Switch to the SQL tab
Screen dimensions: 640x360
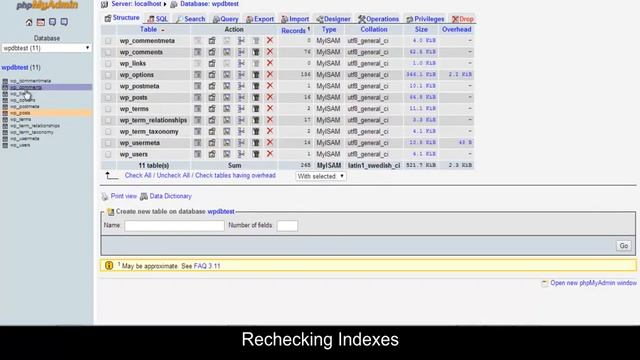click(158, 19)
